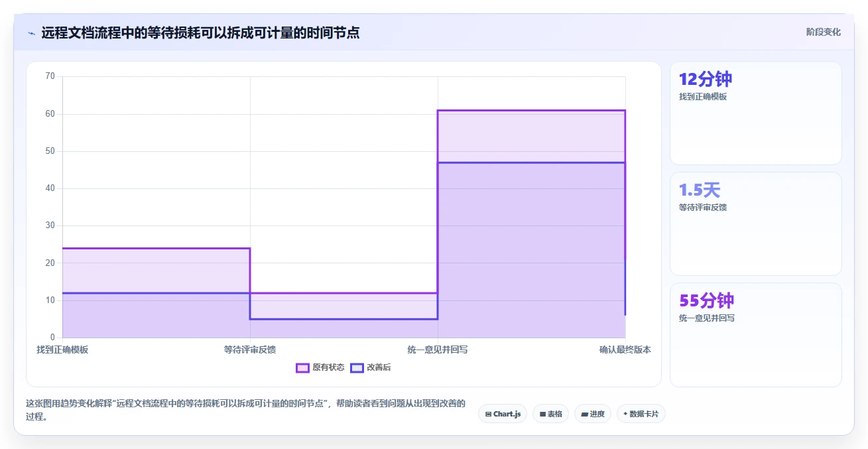The image size is (868, 449).
Task: Click y-axis value 50
Action: pyautogui.click(x=50, y=151)
